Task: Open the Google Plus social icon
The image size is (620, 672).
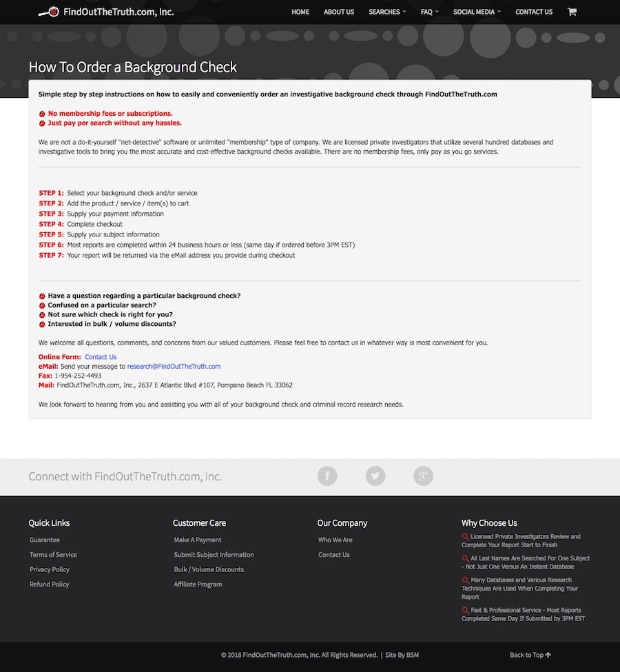Action: [x=424, y=476]
